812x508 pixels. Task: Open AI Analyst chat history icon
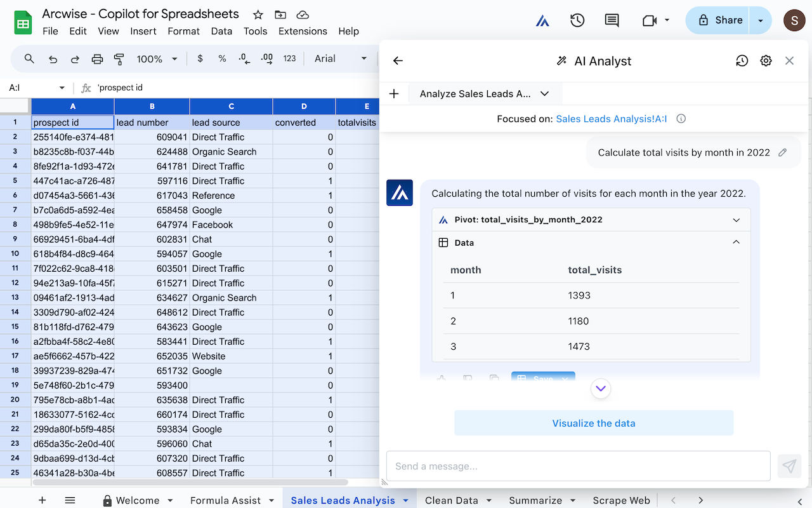tap(741, 60)
